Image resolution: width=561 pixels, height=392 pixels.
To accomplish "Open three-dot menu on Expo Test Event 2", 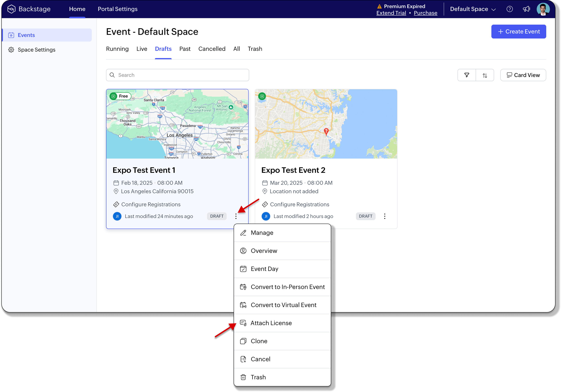I will coord(385,216).
